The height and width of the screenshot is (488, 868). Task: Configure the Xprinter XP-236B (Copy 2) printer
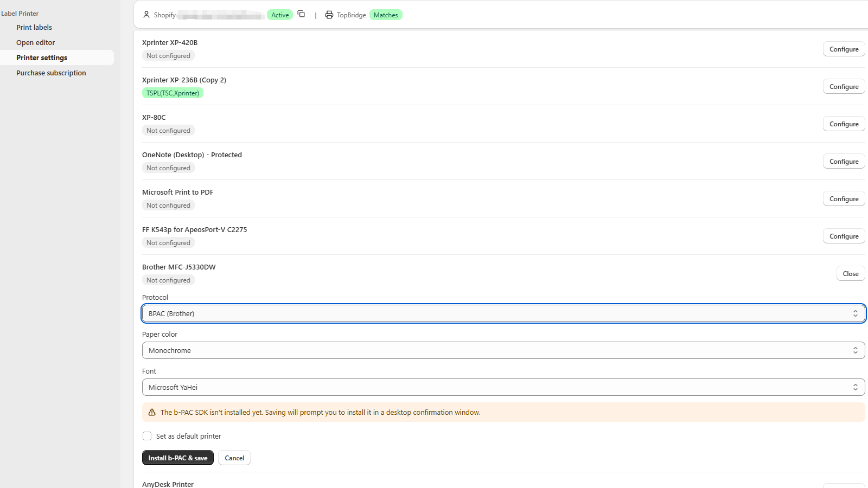coord(844,87)
